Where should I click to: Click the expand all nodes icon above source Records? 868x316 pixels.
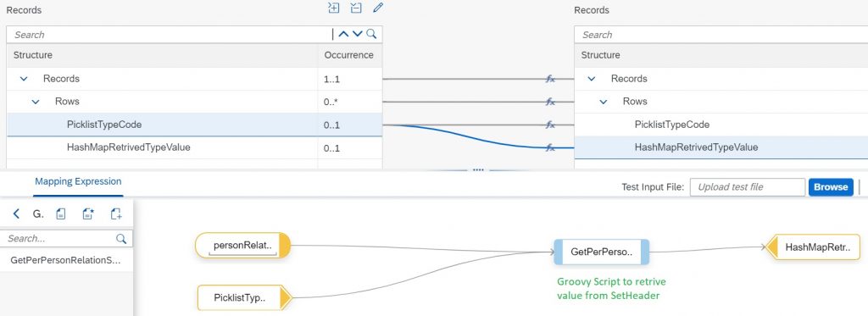point(333,8)
